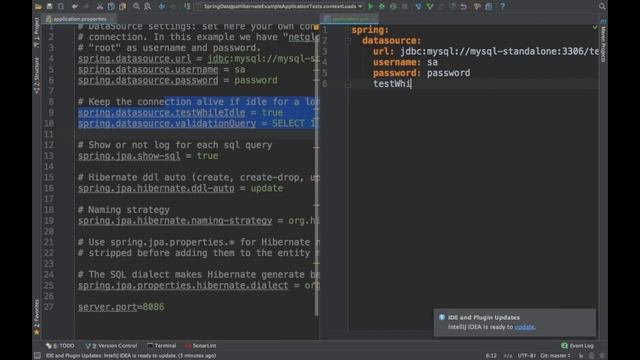This screenshot has height=360, width=640.
Task: Open the Version Control tool window
Action: pos(111,346)
